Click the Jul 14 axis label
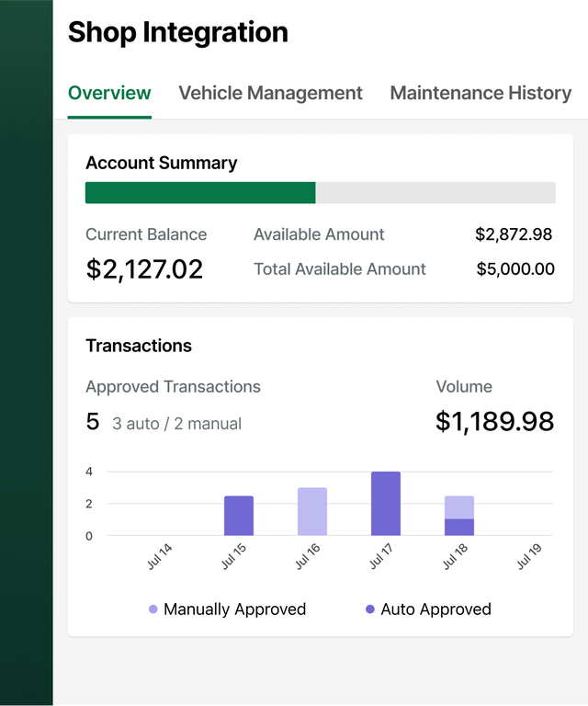 [160, 558]
